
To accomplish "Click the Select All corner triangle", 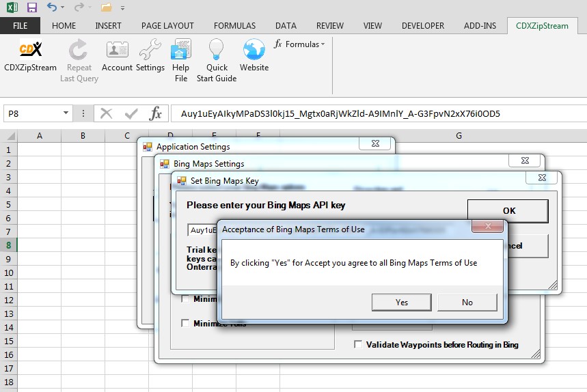I will pyautogui.click(x=10, y=136).
